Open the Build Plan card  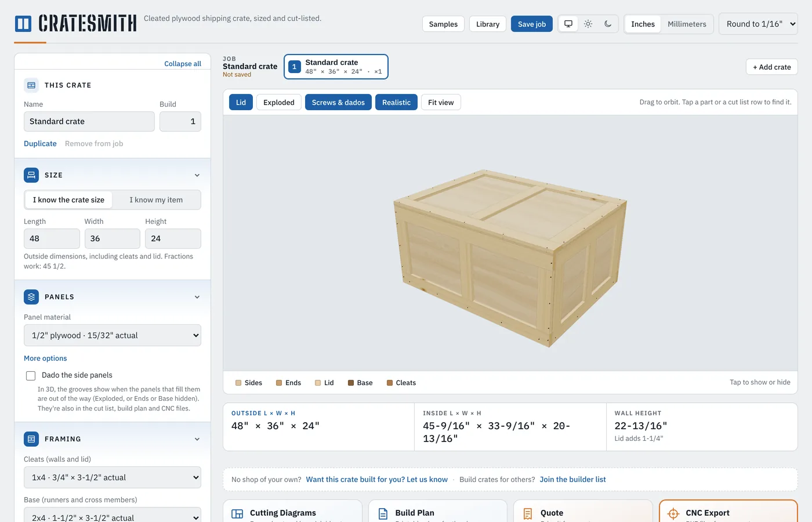(438, 511)
